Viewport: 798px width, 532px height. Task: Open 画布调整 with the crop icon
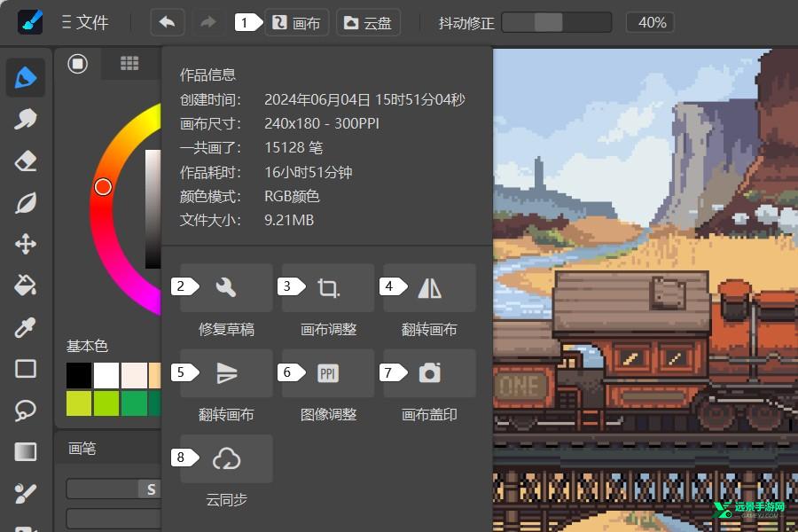328,287
